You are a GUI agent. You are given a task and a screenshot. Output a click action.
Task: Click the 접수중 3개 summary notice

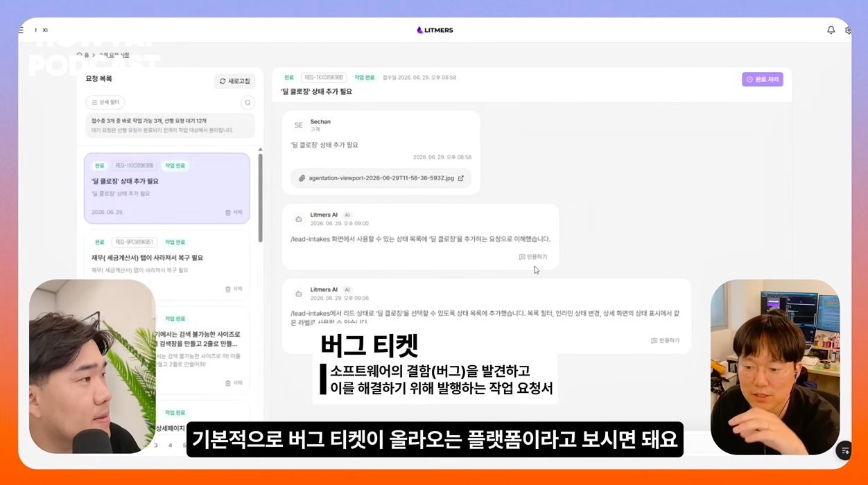click(x=170, y=125)
